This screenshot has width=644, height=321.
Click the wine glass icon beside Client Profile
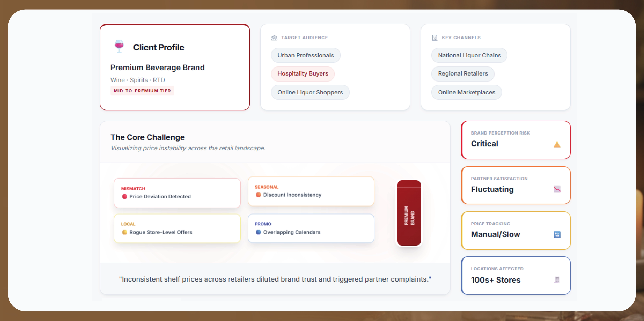tap(119, 46)
